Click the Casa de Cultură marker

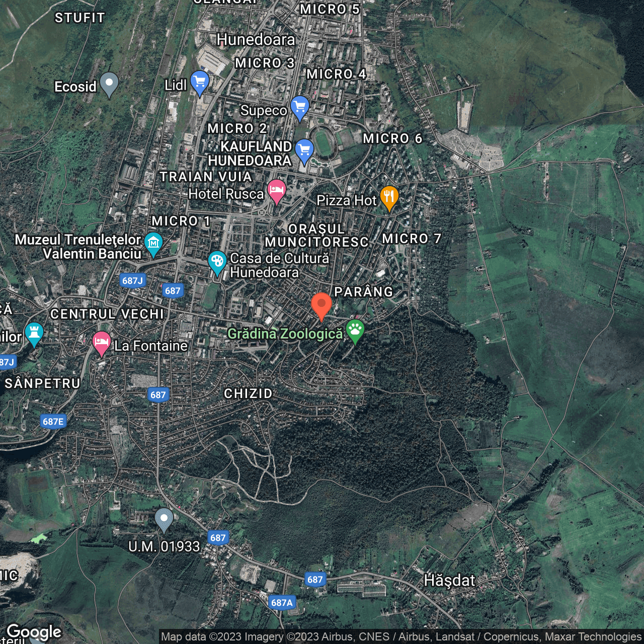click(x=217, y=262)
